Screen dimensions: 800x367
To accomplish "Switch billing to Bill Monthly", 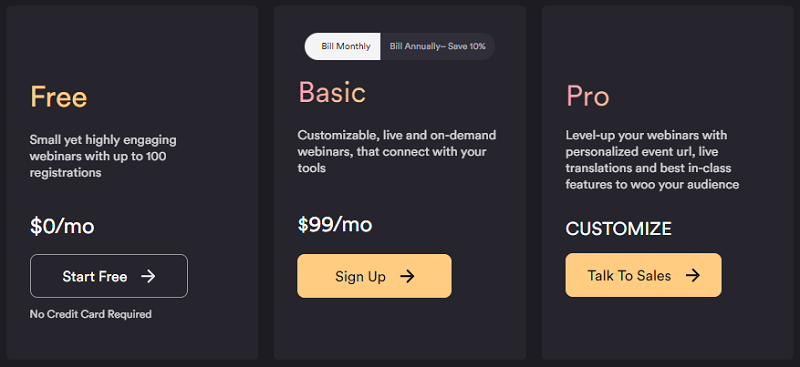I will [343, 46].
